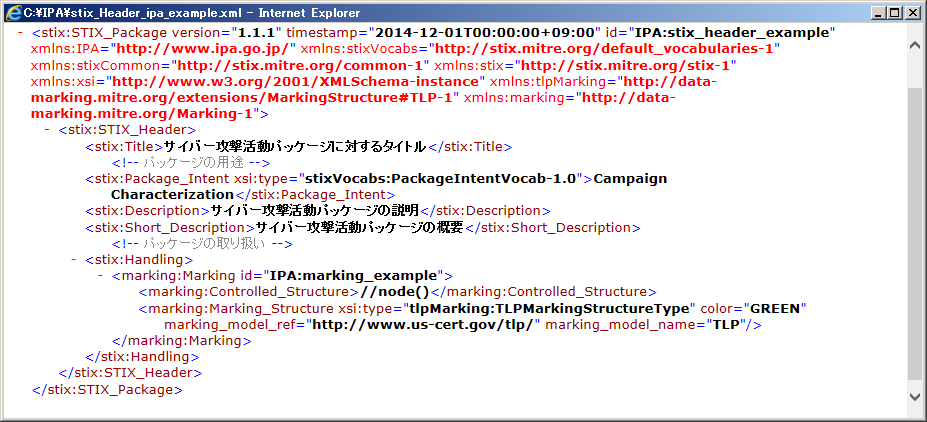927x422 pixels.
Task: Click the opening stix:Title tag
Action: 124,147
